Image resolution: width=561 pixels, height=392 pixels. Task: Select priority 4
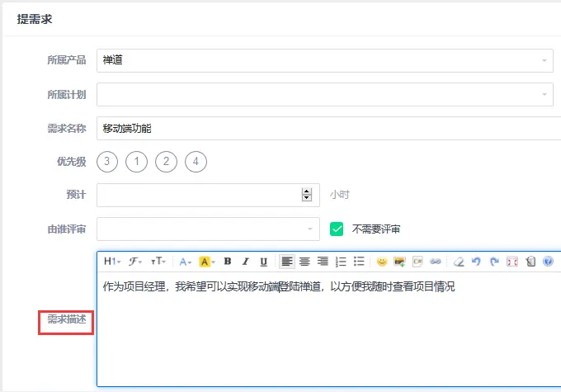click(196, 162)
